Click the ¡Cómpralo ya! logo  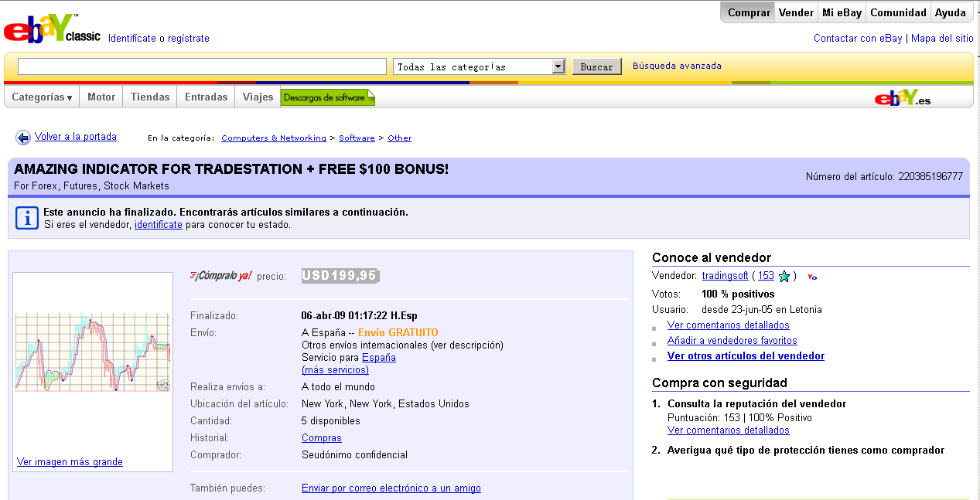pos(220,275)
